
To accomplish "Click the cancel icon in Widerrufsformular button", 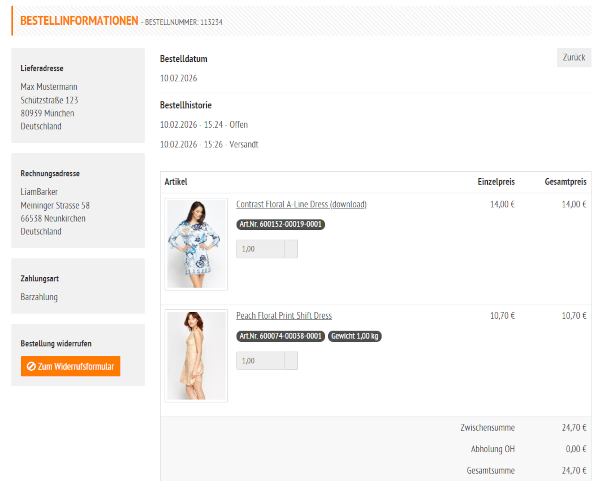I will tap(31, 367).
